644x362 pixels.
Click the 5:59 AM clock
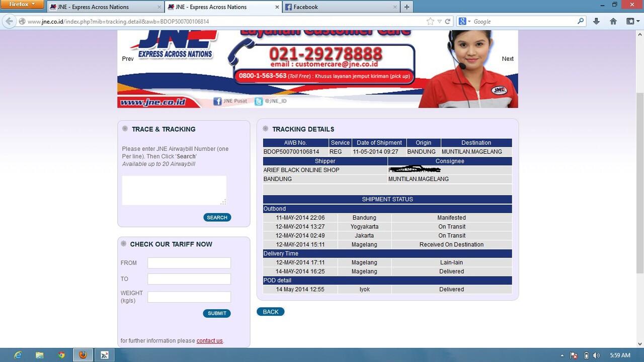620,355
